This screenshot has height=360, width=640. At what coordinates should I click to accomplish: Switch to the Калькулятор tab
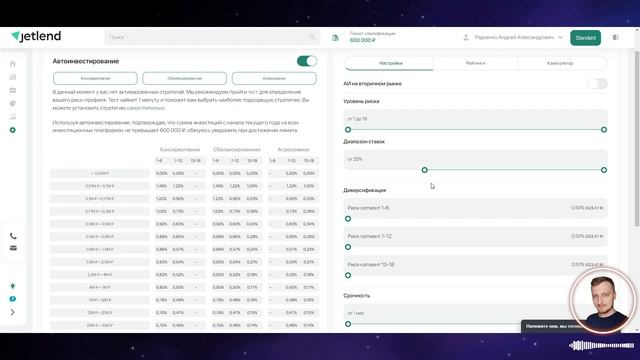pyautogui.click(x=560, y=63)
